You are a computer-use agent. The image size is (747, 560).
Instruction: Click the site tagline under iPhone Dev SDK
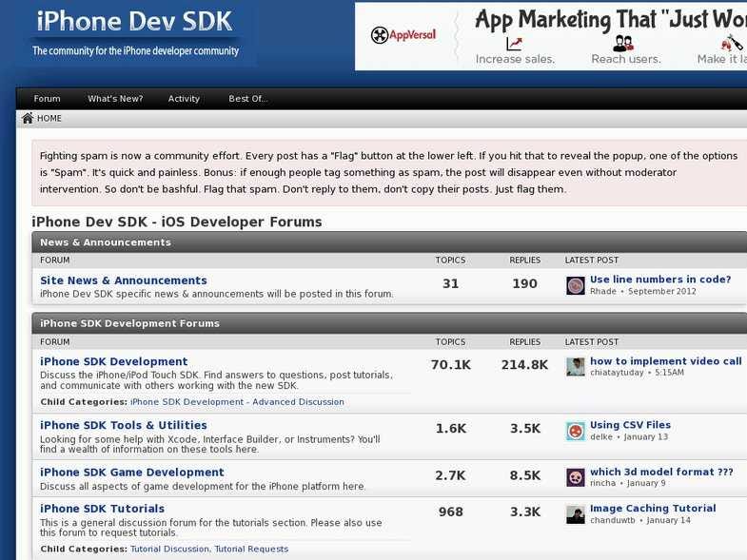[x=135, y=51]
